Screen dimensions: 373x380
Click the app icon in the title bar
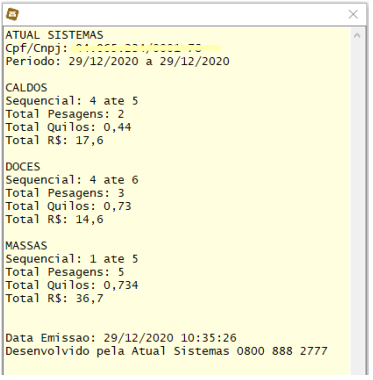point(12,14)
